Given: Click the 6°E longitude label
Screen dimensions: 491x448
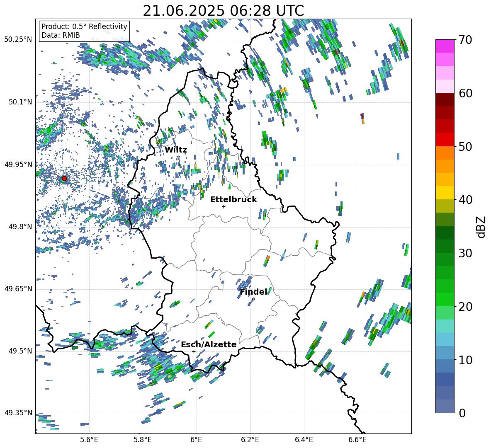Looking at the screenshot, I should point(196,440).
